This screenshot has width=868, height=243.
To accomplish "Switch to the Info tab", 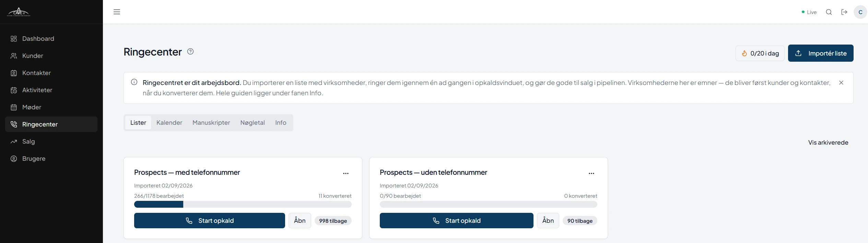I will coord(281,123).
